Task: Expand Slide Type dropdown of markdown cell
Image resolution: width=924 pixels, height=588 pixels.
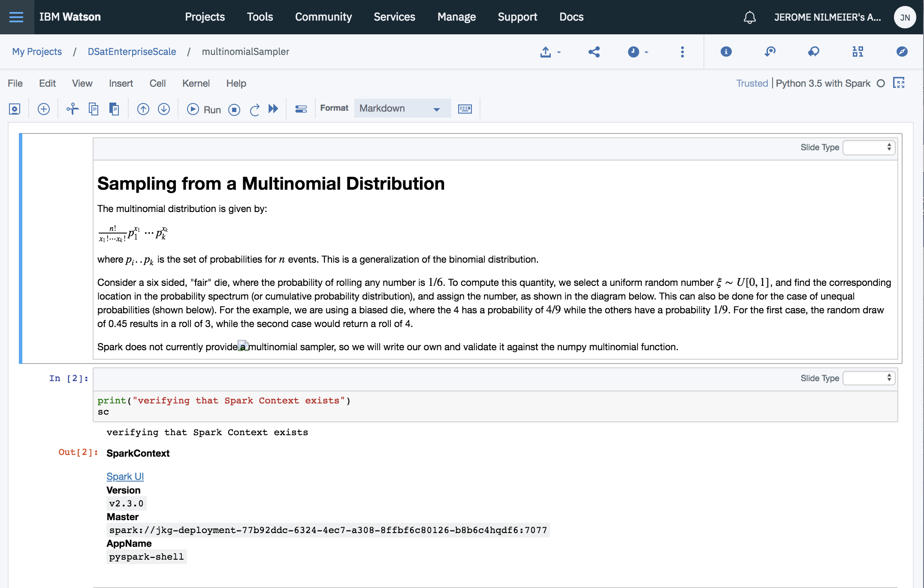Action: pyautogui.click(x=869, y=147)
